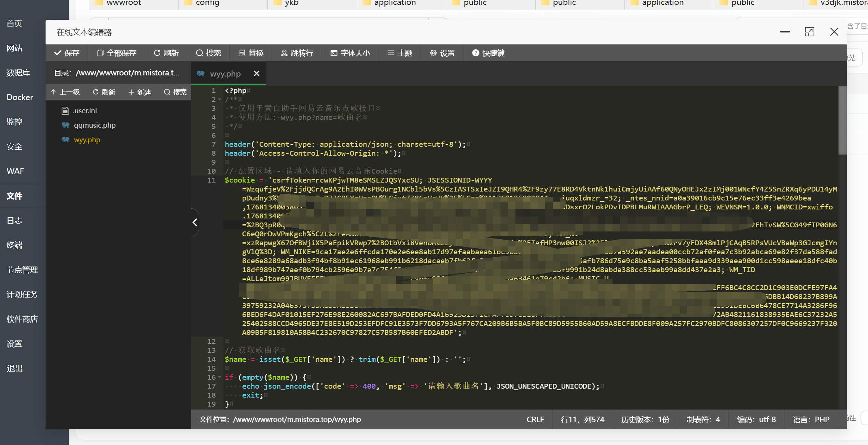Click the Save checkmark icon
The height and width of the screenshot is (445, 868).
pyautogui.click(x=58, y=53)
